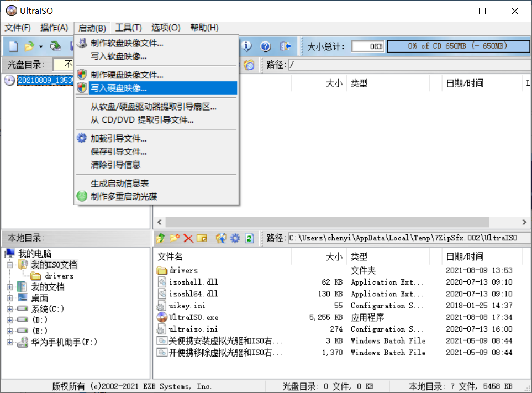The height and width of the screenshot is (393, 532).
Task: Expand the 我的文档 tree node
Action: coord(10,287)
